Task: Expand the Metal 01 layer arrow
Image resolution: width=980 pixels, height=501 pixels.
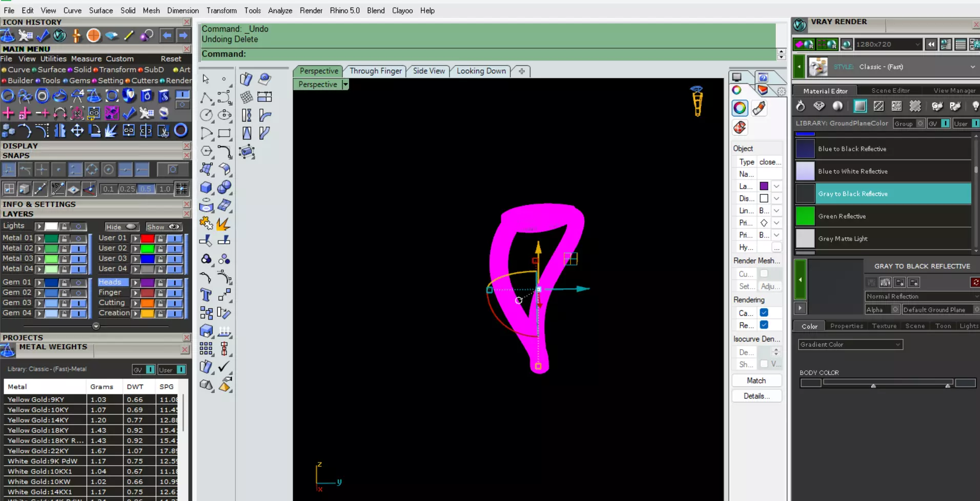Action: [39, 238]
